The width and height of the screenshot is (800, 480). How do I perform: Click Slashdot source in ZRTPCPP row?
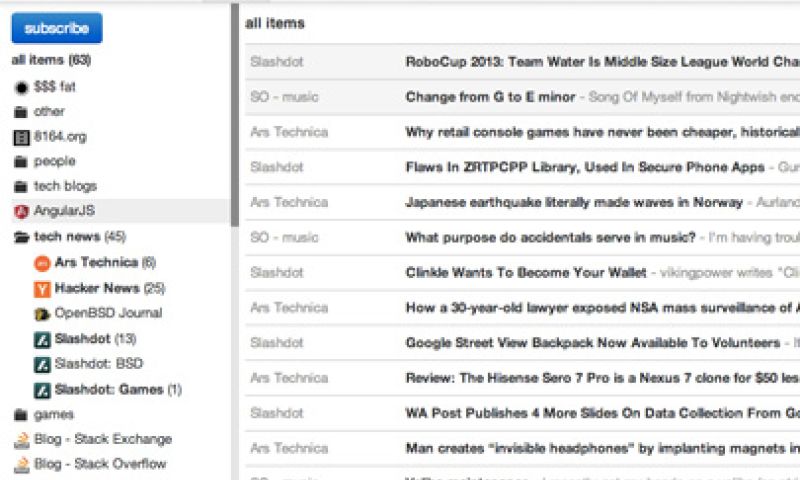tap(277, 167)
